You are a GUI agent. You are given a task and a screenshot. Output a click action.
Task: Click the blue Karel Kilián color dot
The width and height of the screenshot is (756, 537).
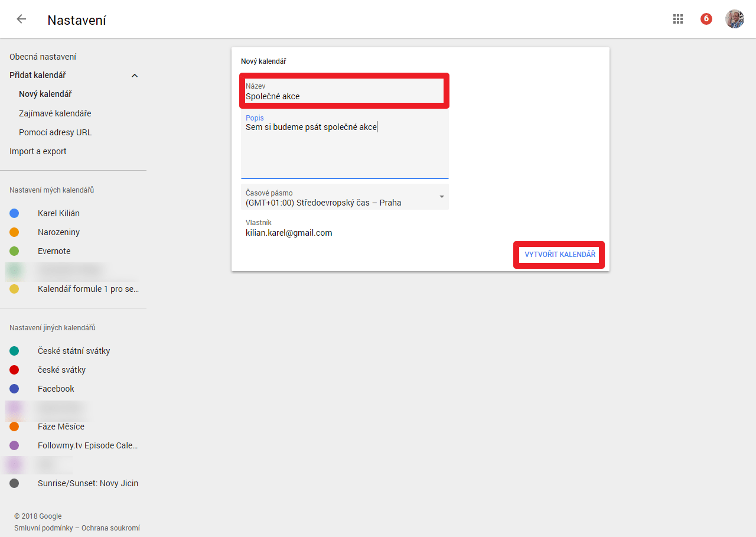[x=14, y=213]
